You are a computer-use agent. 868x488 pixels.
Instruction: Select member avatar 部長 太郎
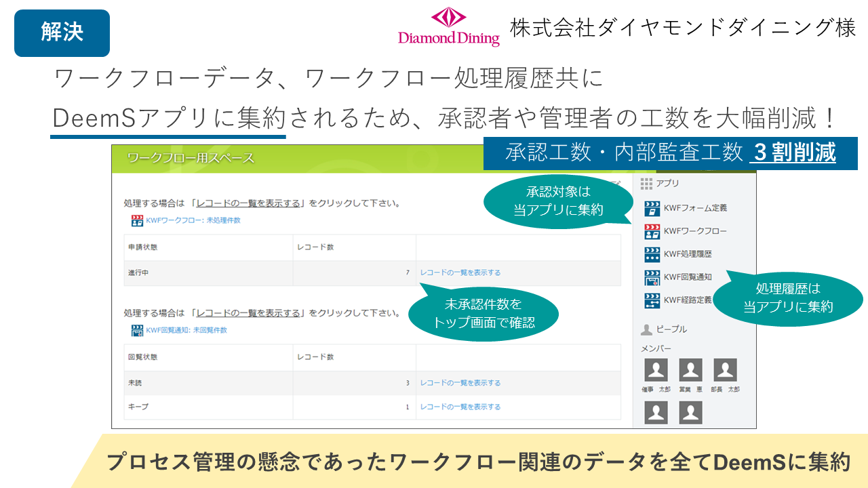(x=725, y=370)
